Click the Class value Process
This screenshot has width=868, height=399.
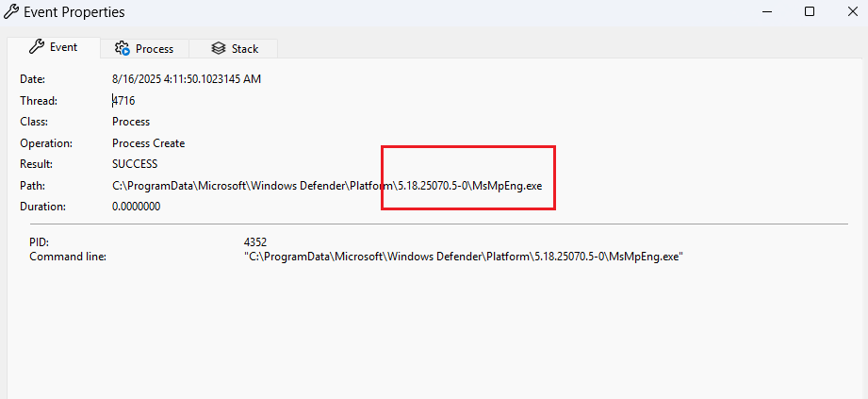131,122
